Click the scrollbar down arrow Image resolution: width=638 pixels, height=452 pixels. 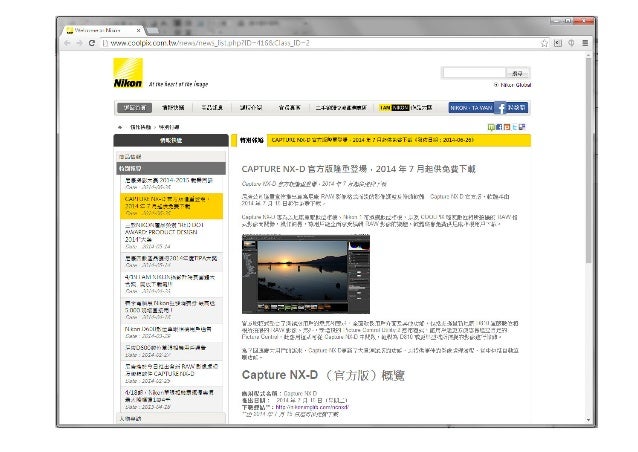588,420
